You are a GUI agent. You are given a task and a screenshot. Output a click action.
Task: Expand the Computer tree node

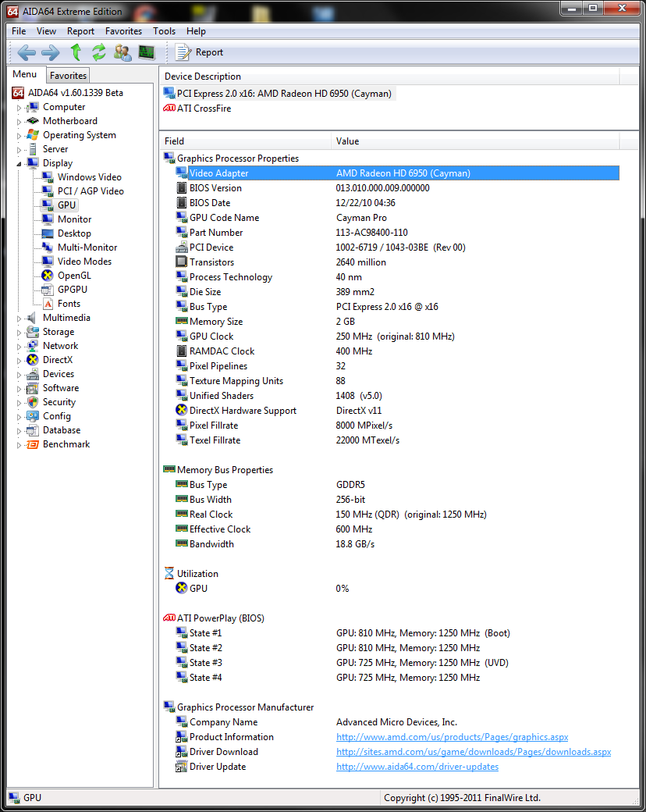20,108
